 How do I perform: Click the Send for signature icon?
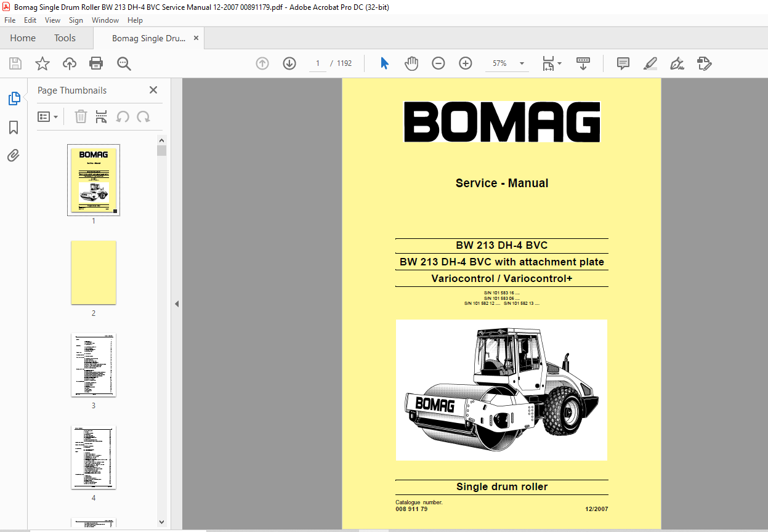(705, 63)
